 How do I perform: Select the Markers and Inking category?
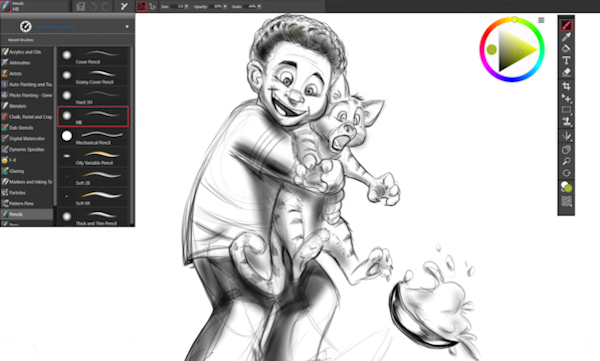27,182
